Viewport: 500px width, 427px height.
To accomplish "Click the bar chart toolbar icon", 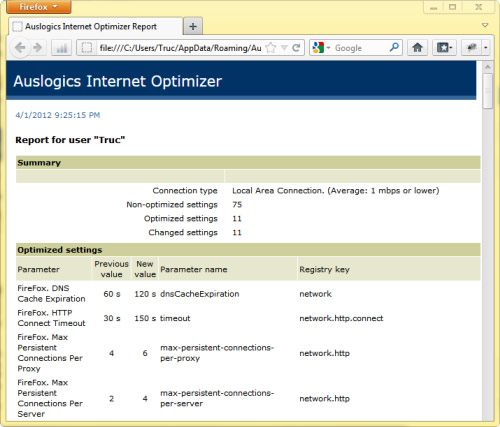I will tap(62, 48).
